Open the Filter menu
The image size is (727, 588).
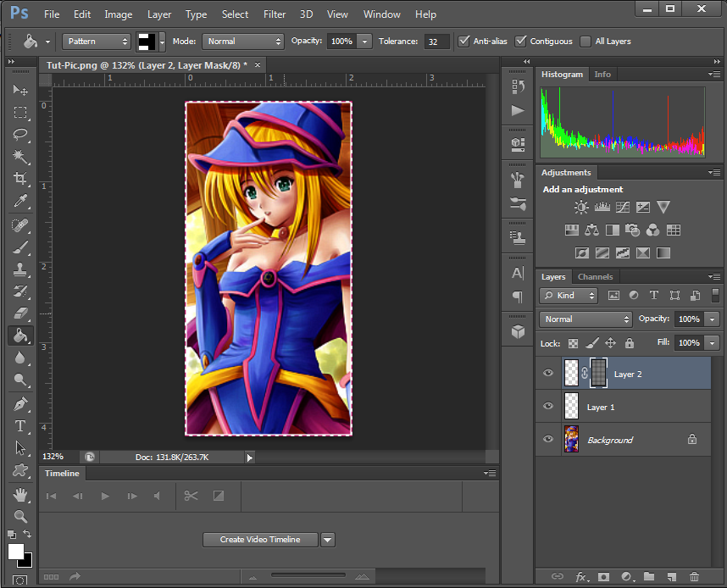coord(275,14)
